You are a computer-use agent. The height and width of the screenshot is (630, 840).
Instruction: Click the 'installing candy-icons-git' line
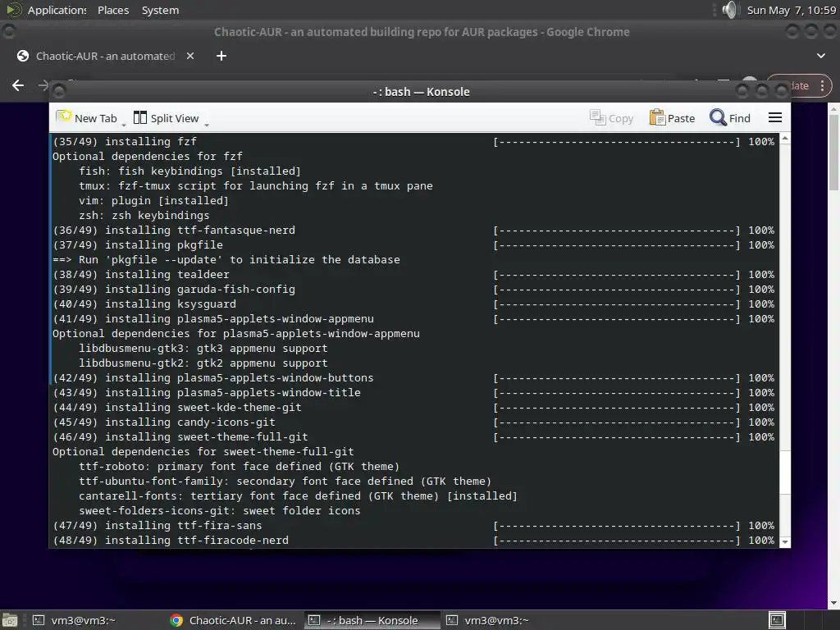[x=164, y=422]
